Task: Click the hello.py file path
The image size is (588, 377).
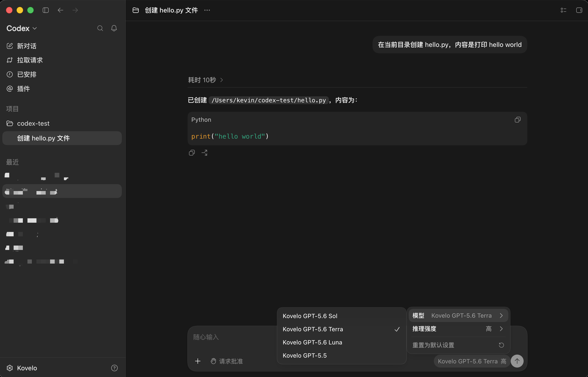Action: coord(269,100)
